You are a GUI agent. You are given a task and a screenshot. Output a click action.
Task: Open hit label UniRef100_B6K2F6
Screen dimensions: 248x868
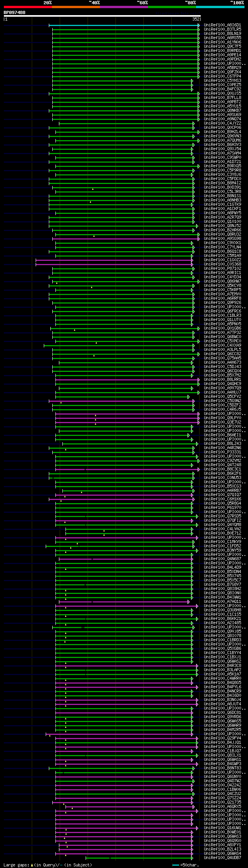click(222, 474)
